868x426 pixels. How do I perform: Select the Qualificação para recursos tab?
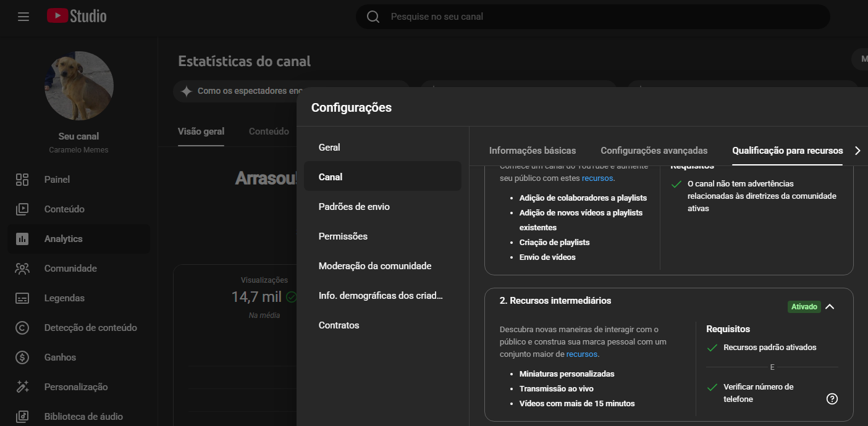(788, 151)
